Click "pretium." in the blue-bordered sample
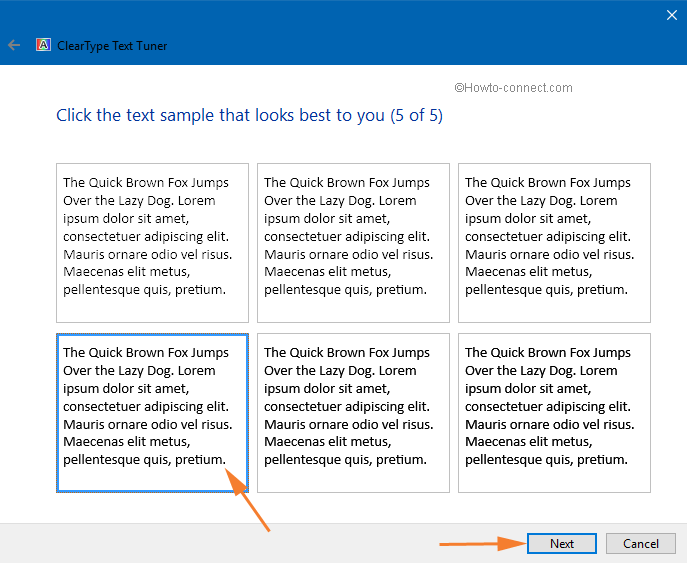The image size is (687, 563). click(200, 460)
